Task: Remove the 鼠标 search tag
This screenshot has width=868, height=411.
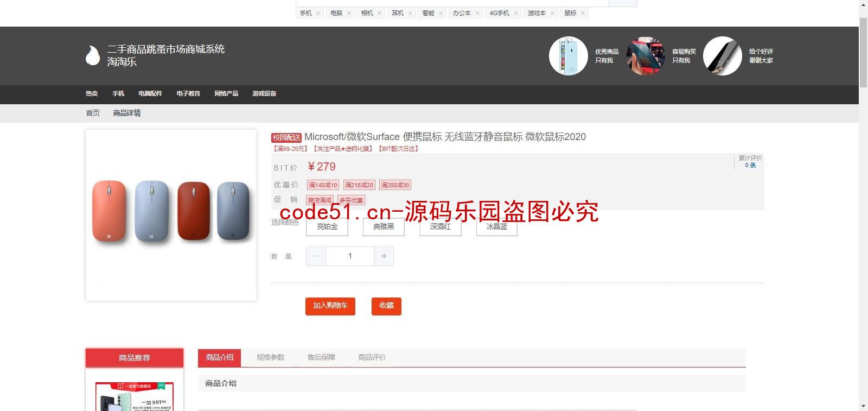Action: click(583, 13)
